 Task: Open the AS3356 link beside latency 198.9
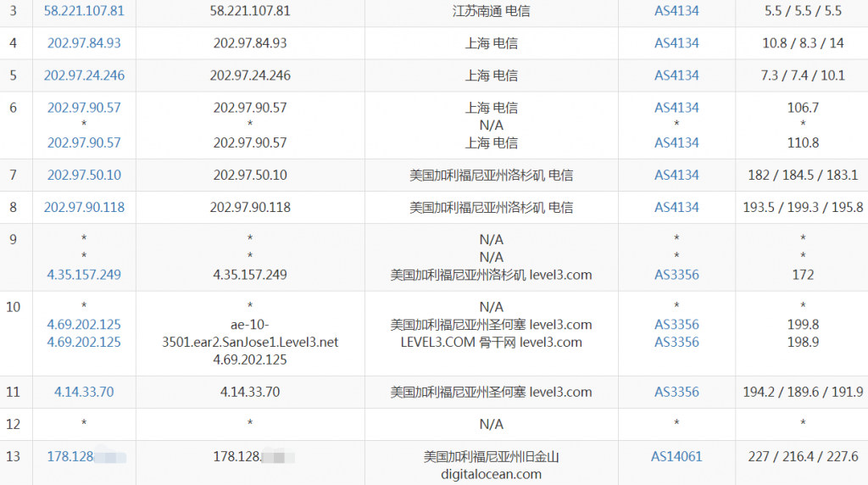676,343
